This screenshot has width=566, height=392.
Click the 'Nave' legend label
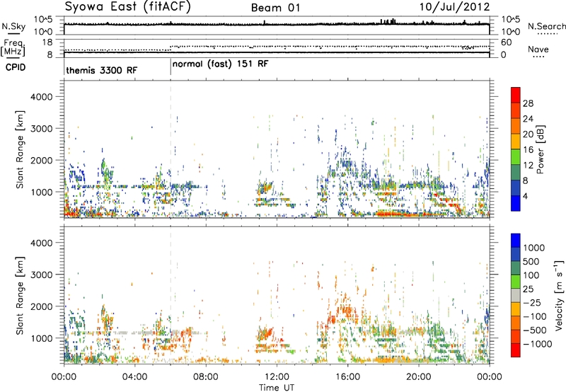pyautogui.click(x=538, y=50)
